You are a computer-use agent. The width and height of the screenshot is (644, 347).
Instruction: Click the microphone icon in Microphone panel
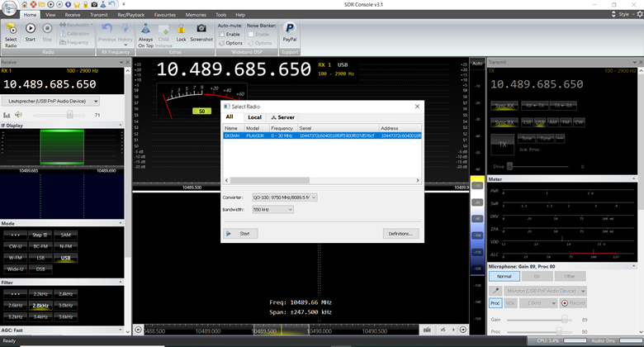point(495,291)
